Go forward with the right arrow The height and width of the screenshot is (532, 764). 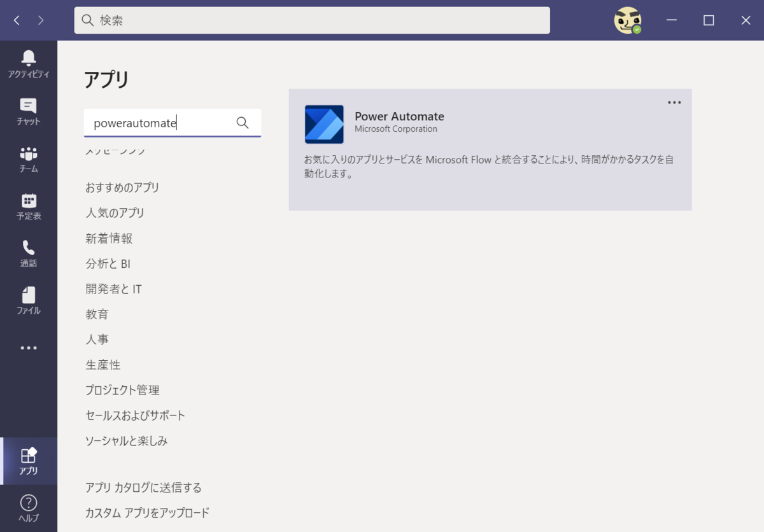pyautogui.click(x=41, y=20)
